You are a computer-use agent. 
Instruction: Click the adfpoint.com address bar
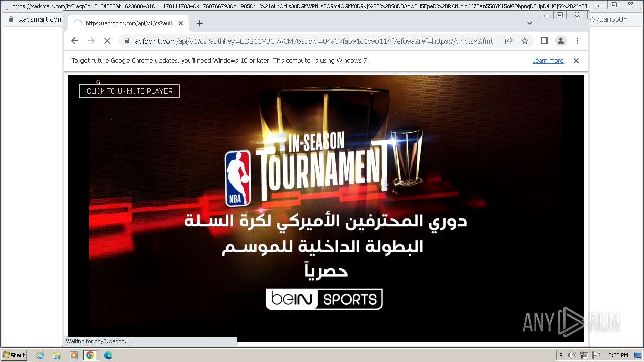click(x=317, y=41)
